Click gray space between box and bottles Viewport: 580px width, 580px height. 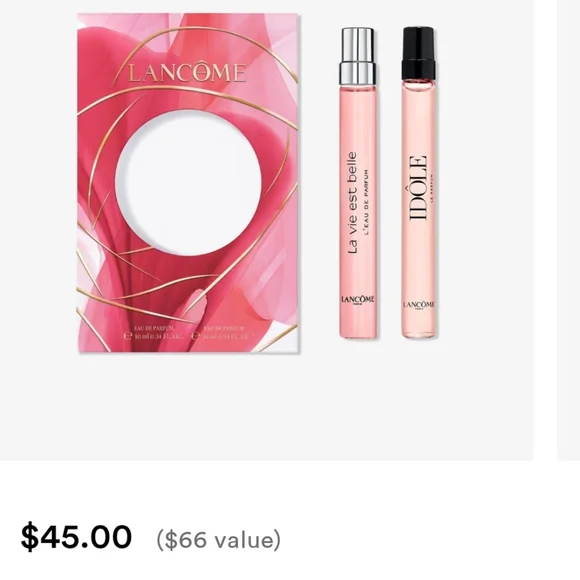[320, 183]
